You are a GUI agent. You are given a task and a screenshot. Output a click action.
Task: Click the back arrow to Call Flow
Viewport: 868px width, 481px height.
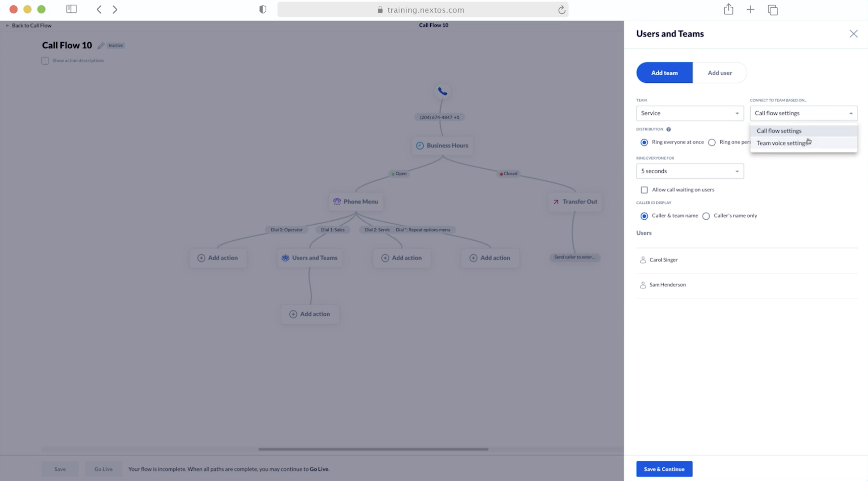pyautogui.click(x=7, y=25)
